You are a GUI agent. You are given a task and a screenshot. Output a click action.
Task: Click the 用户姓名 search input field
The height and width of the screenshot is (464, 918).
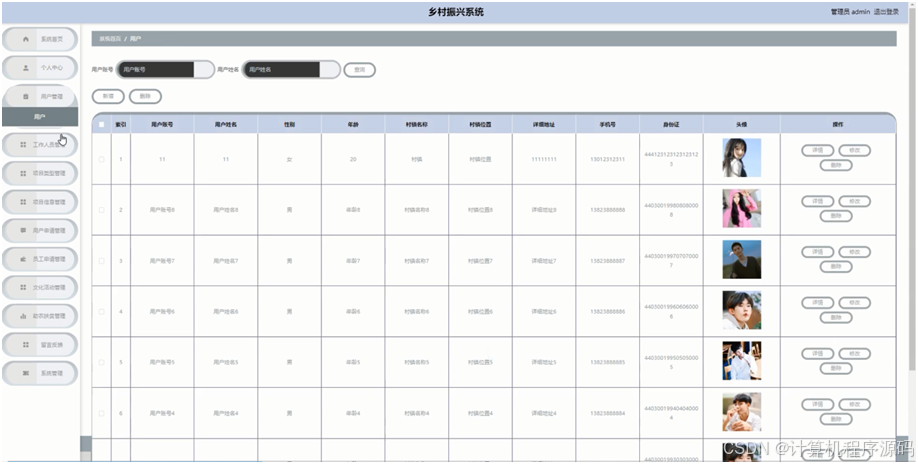(292, 70)
